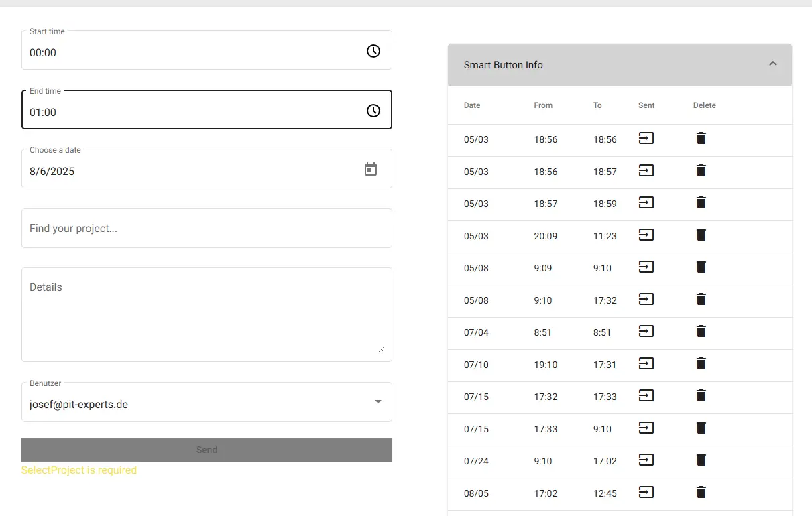Delete the 07/04 8:51 entry
Image resolution: width=812 pixels, height=516 pixels.
(x=701, y=332)
